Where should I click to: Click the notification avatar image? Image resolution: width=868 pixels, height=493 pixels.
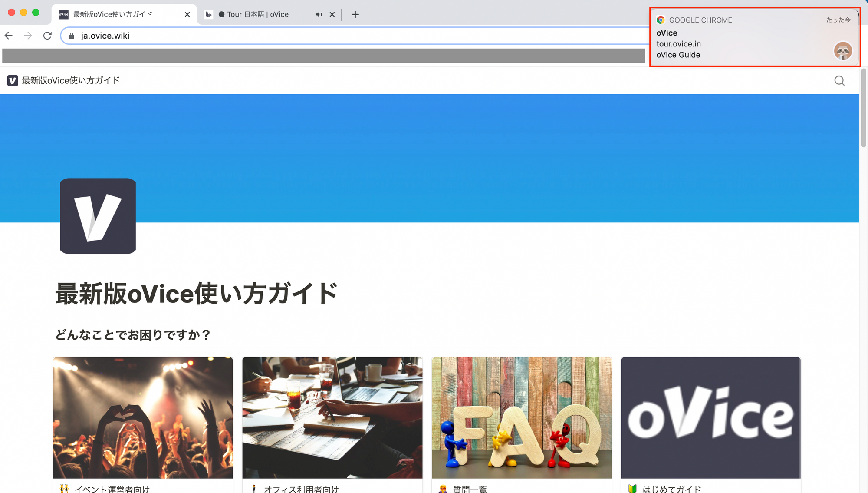click(x=843, y=51)
